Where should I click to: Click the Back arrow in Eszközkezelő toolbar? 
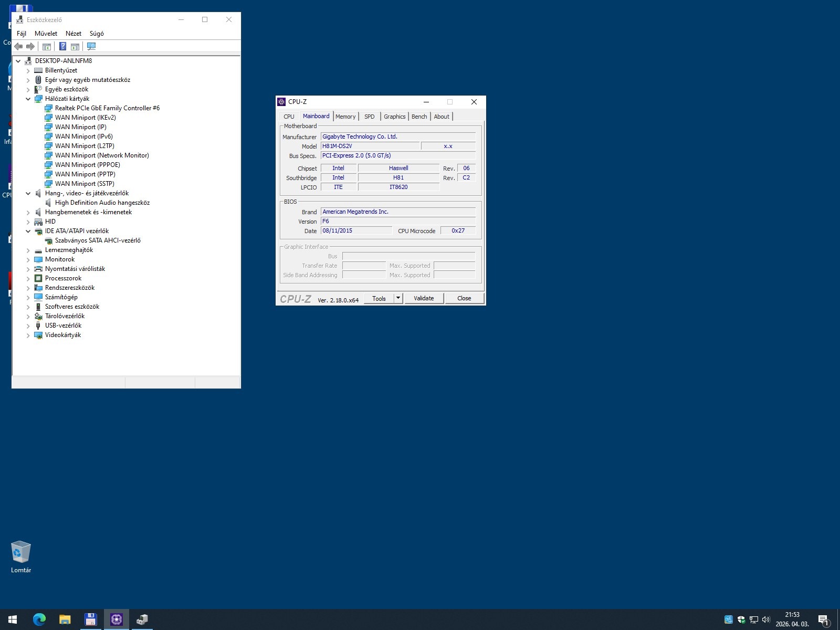pyautogui.click(x=18, y=47)
